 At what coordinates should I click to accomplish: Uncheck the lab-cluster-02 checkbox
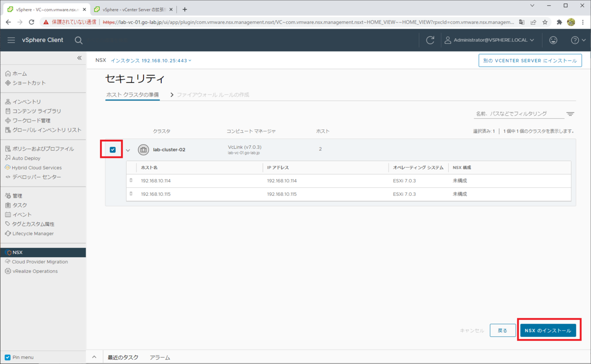click(x=113, y=150)
